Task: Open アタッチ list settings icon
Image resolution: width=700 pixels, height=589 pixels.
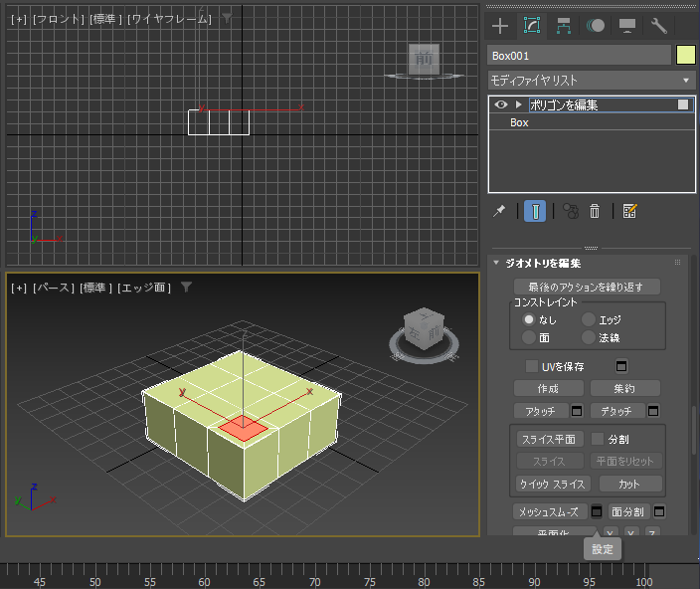Action: pyautogui.click(x=577, y=411)
